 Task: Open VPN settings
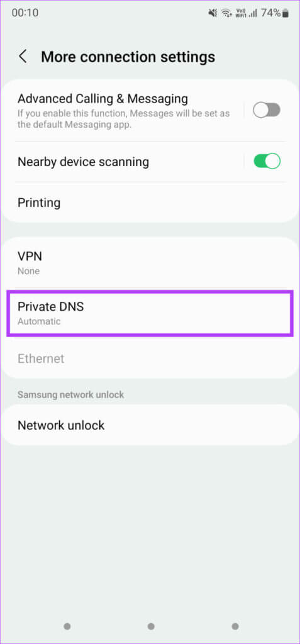(150, 264)
